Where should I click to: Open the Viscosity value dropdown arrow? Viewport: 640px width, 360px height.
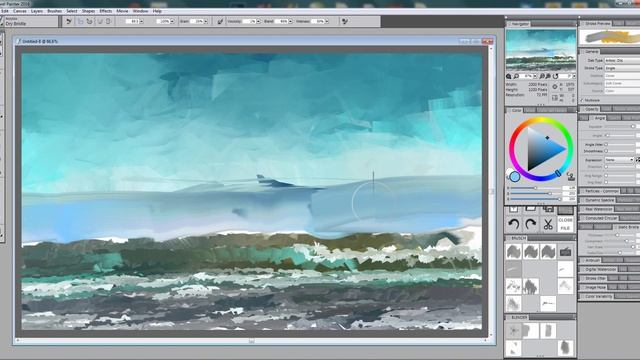pyautogui.click(x=258, y=21)
